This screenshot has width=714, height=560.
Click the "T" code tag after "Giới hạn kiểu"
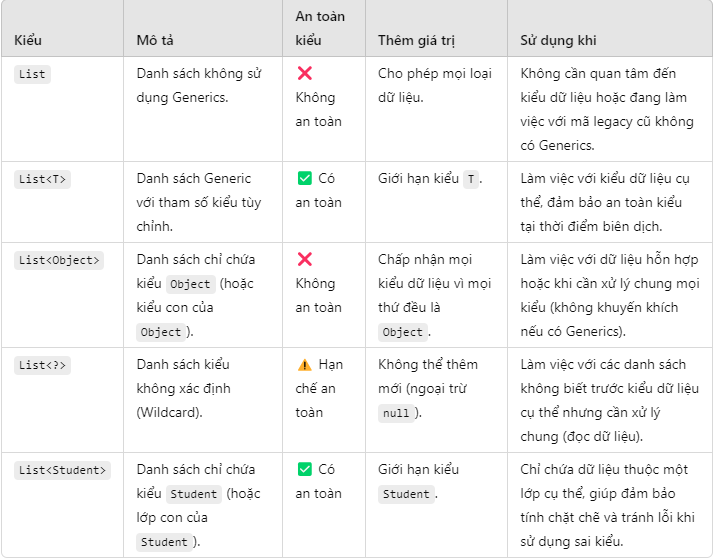[x=471, y=180]
